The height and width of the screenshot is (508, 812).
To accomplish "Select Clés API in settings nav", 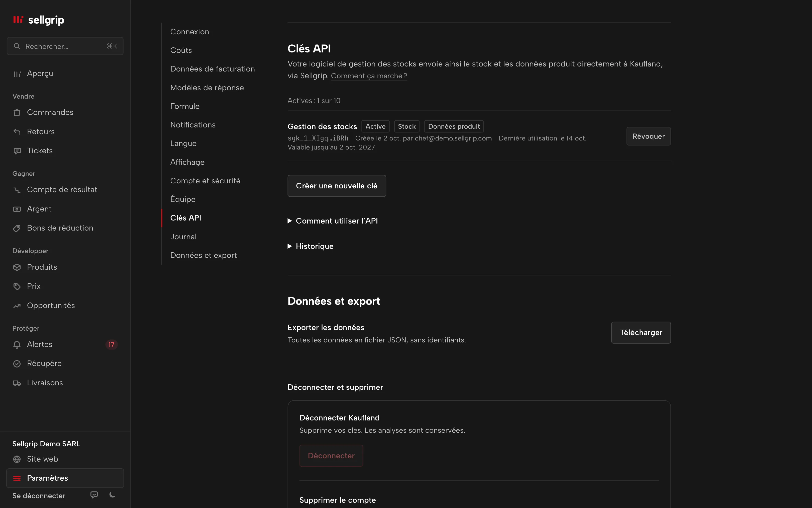I will click(185, 218).
